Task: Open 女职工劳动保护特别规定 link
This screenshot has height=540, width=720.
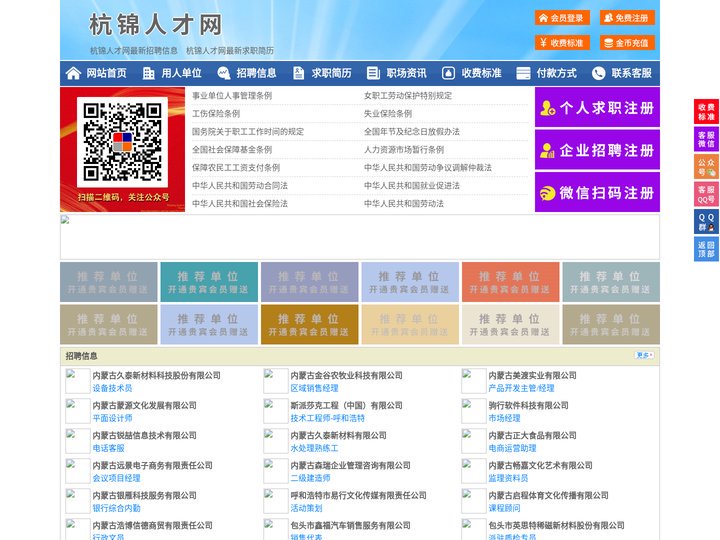Action: [408, 96]
